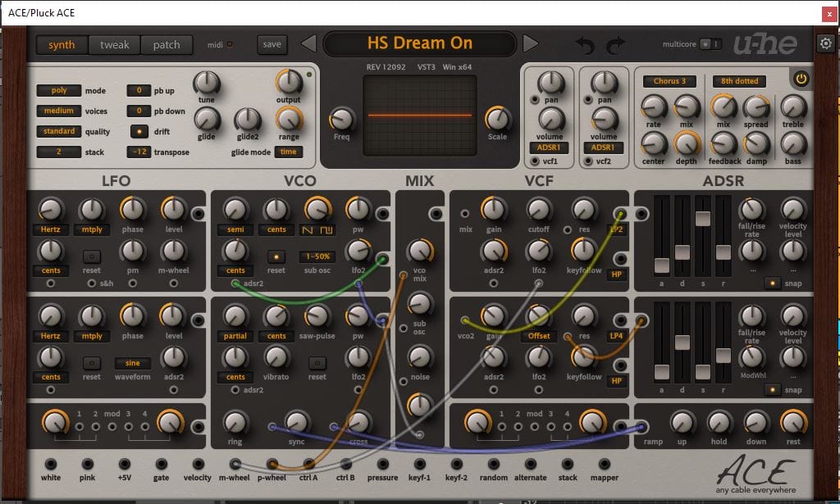Image resolution: width=840 pixels, height=504 pixels.
Task: Click the LFO 1 output jack
Action: [x=199, y=214]
